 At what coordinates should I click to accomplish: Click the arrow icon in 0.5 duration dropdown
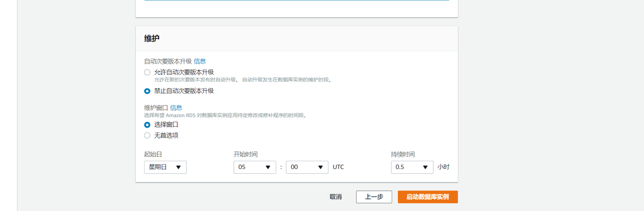pyautogui.click(x=425, y=167)
